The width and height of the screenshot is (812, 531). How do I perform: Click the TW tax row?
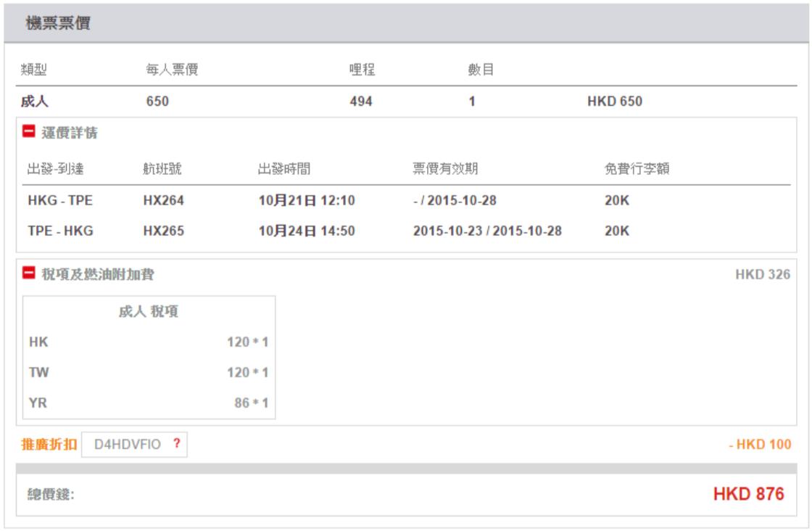pyautogui.click(x=145, y=371)
